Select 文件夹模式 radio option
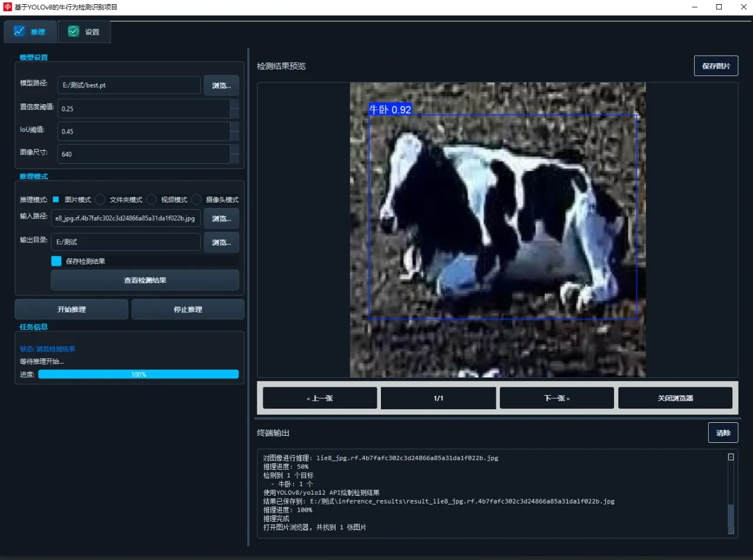 101,200
